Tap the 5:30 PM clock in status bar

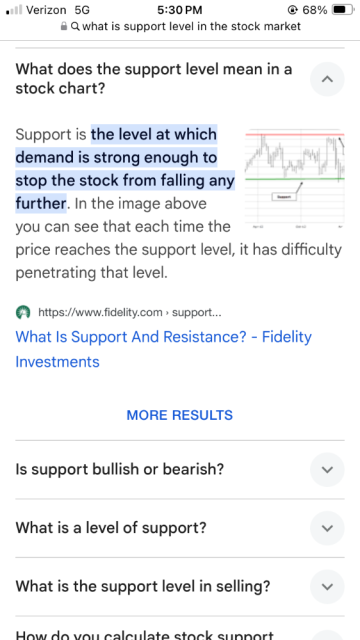(x=180, y=10)
